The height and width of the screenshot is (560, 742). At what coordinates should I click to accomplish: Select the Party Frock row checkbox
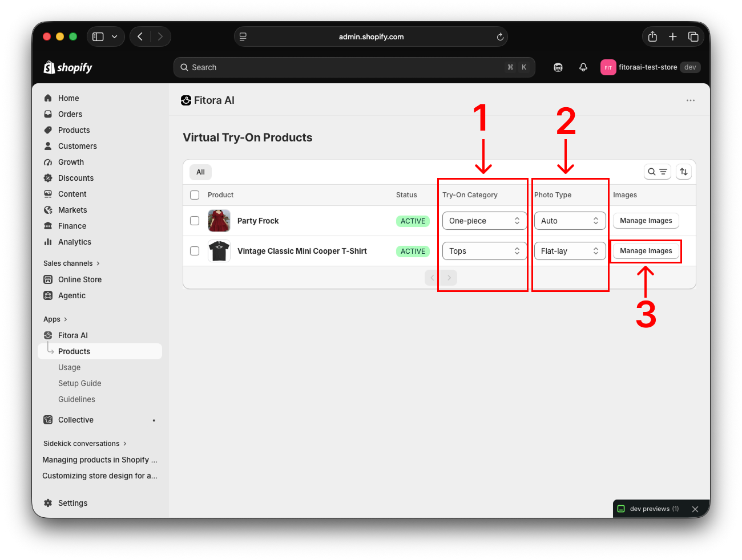[x=195, y=221]
